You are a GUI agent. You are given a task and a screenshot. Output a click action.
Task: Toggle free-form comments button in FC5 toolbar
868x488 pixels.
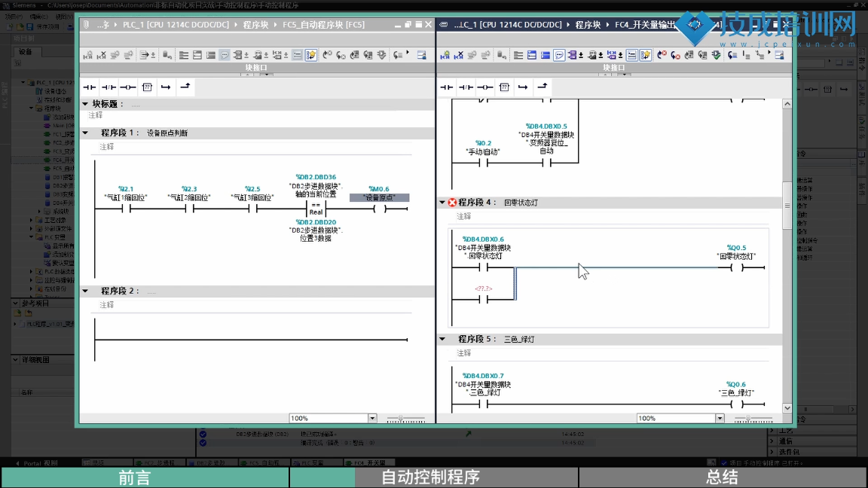[x=225, y=55]
